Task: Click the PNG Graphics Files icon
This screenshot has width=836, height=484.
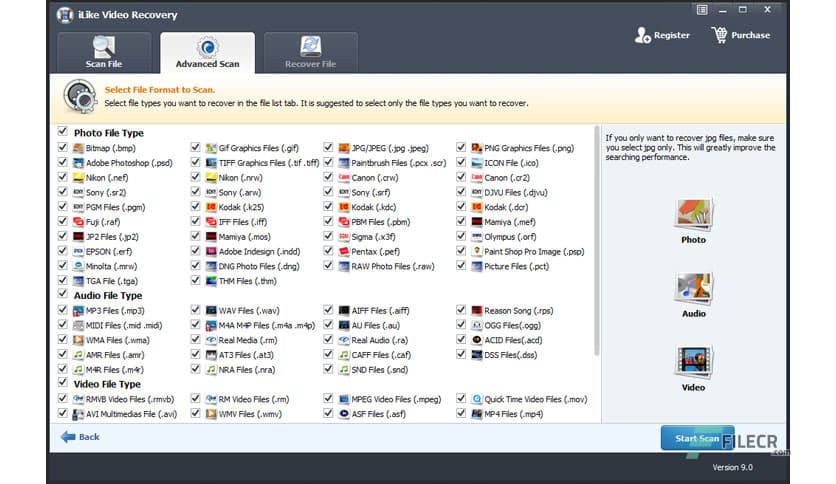Action: pyautogui.click(x=477, y=148)
